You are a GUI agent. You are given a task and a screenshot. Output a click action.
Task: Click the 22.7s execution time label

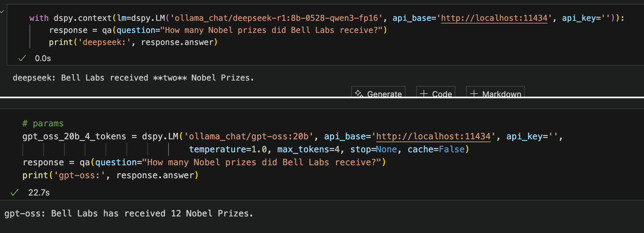39,193
